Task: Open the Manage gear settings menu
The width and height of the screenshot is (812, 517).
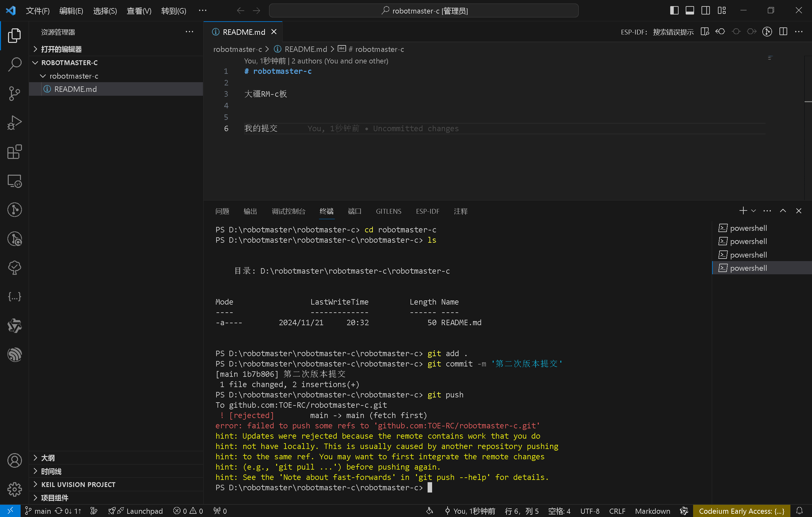Action: pos(15,489)
